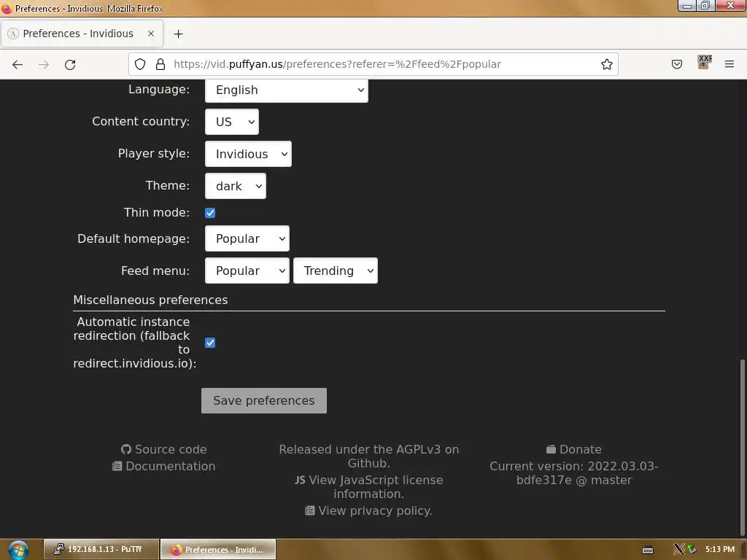Image resolution: width=747 pixels, height=560 pixels.
Task: Open the Firefox hamburger menu
Action: coord(729,64)
